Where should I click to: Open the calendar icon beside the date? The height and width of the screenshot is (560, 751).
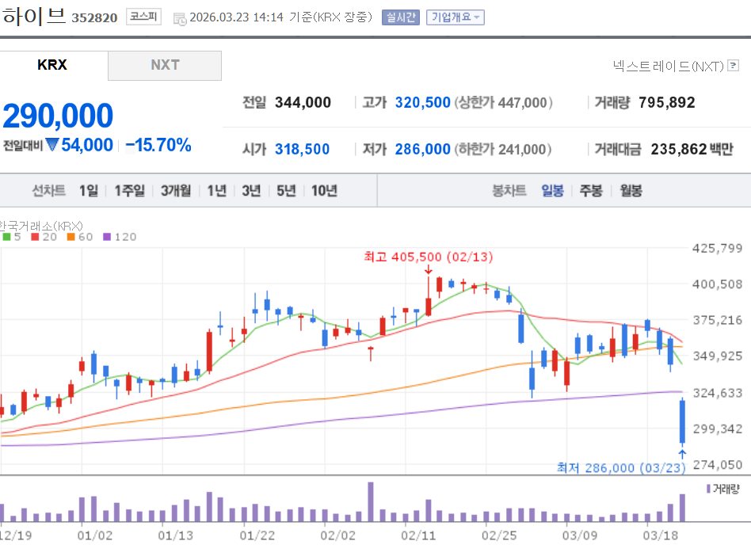coord(180,19)
